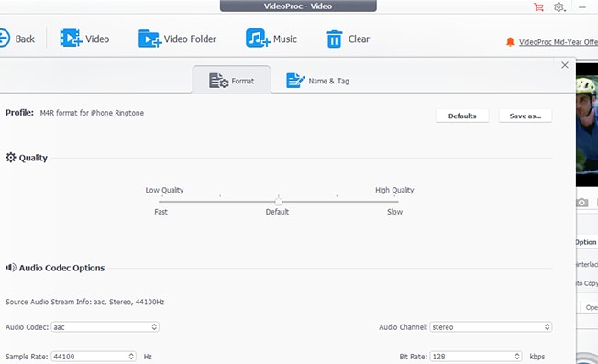Click the Fast label under slider
The width and height of the screenshot is (598, 364).
(161, 212)
